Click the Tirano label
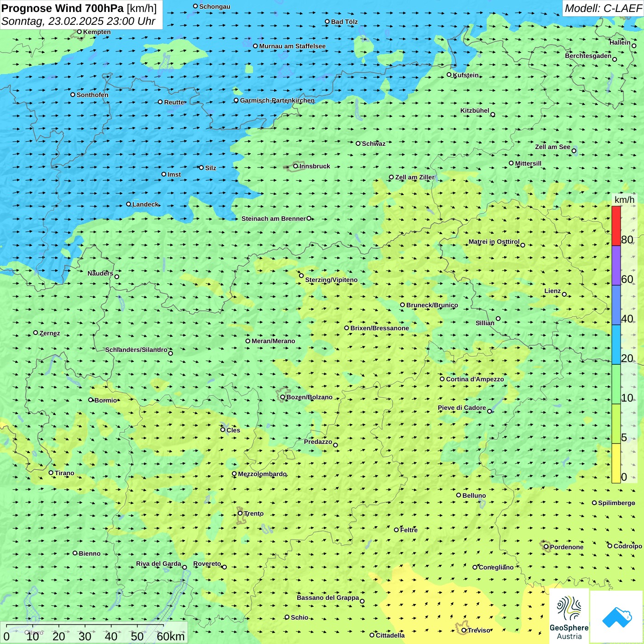 [64, 473]
